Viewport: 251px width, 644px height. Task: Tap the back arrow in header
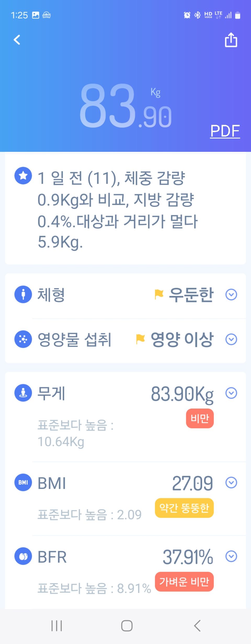17,40
